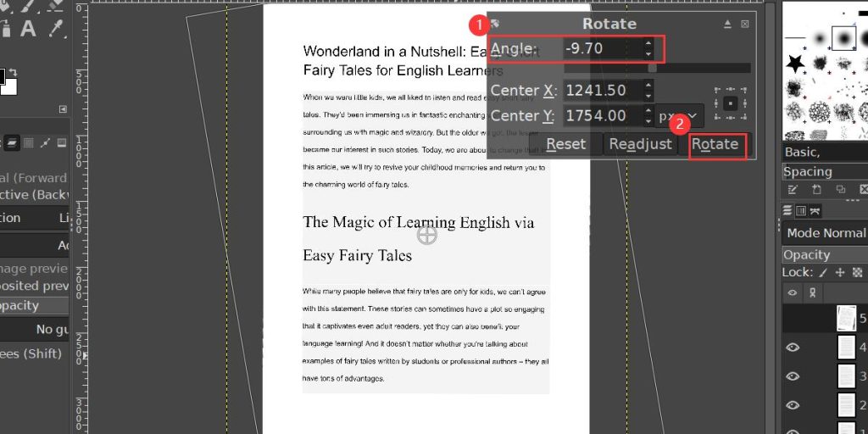Image resolution: width=868 pixels, height=434 pixels.
Task: Open the px unit dropdown
Action: tap(679, 116)
